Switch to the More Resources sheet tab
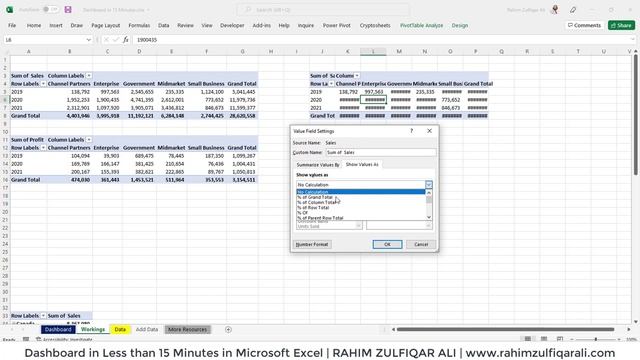Image resolution: width=640 pixels, height=360 pixels. [x=187, y=329]
